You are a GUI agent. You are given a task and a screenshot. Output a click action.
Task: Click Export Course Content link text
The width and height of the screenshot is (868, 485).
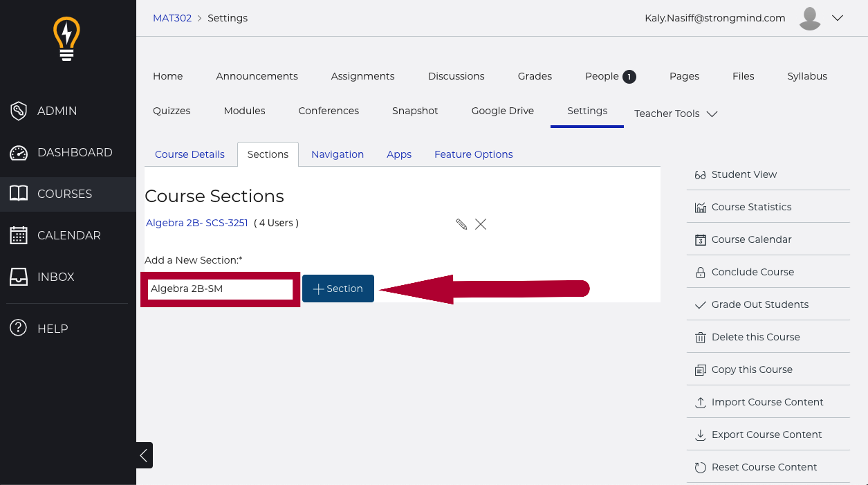(767, 434)
